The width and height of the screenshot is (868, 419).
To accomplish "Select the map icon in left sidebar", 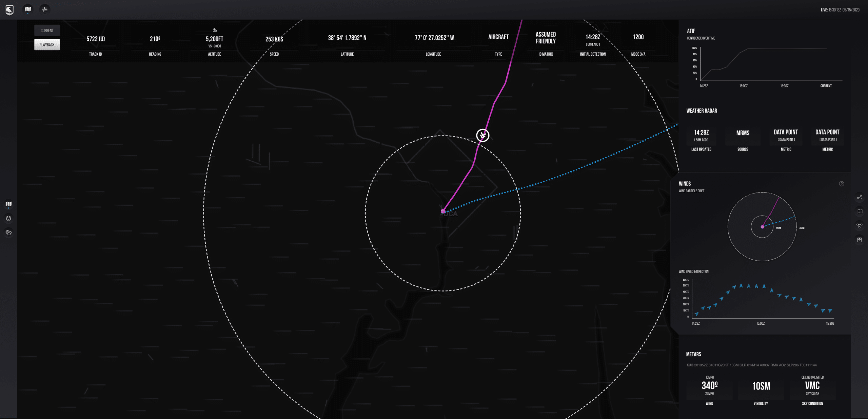I will (9, 204).
